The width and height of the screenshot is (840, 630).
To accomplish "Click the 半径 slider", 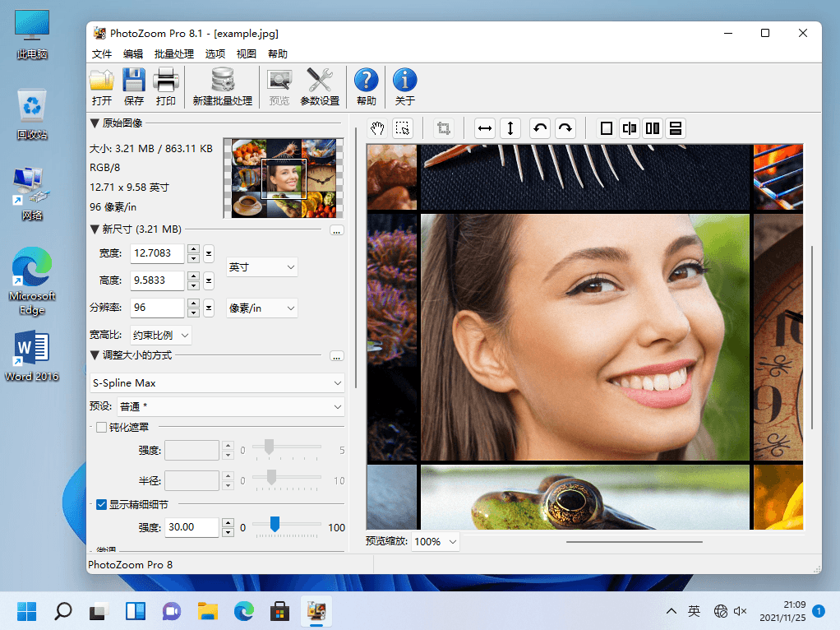I will [287, 477].
